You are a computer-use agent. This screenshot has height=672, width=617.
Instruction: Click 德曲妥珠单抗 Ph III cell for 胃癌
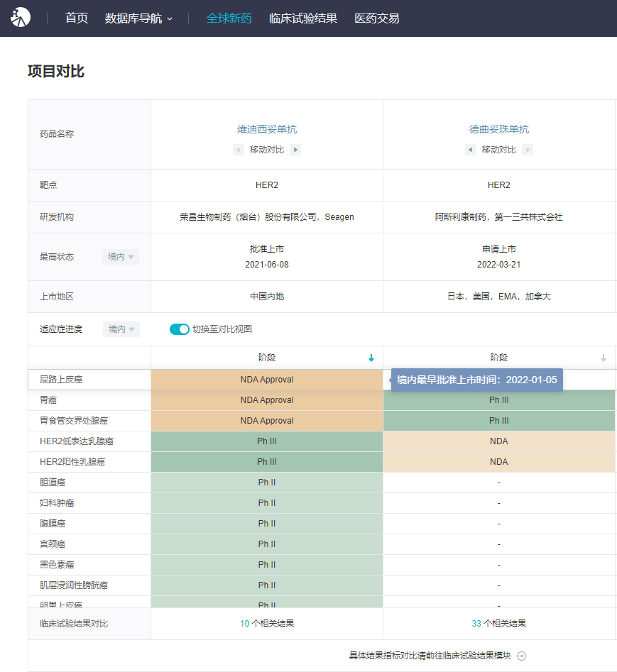(x=498, y=400)
